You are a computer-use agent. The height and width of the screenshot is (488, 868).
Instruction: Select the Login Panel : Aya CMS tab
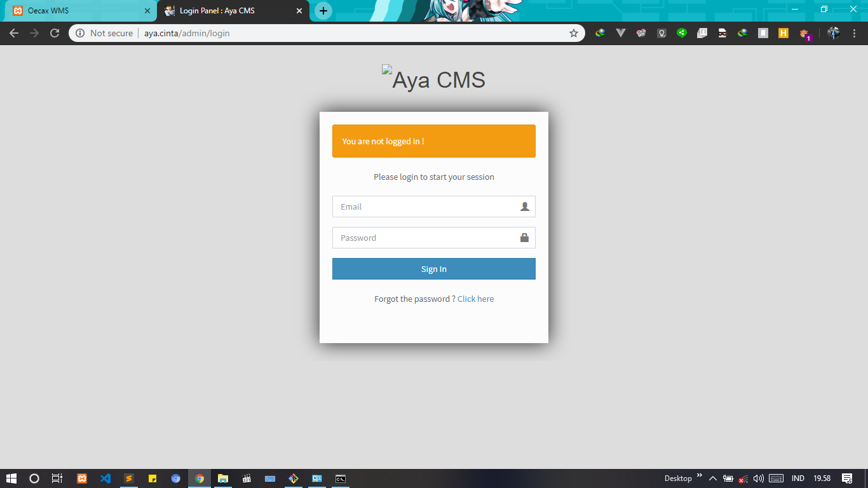233,11
